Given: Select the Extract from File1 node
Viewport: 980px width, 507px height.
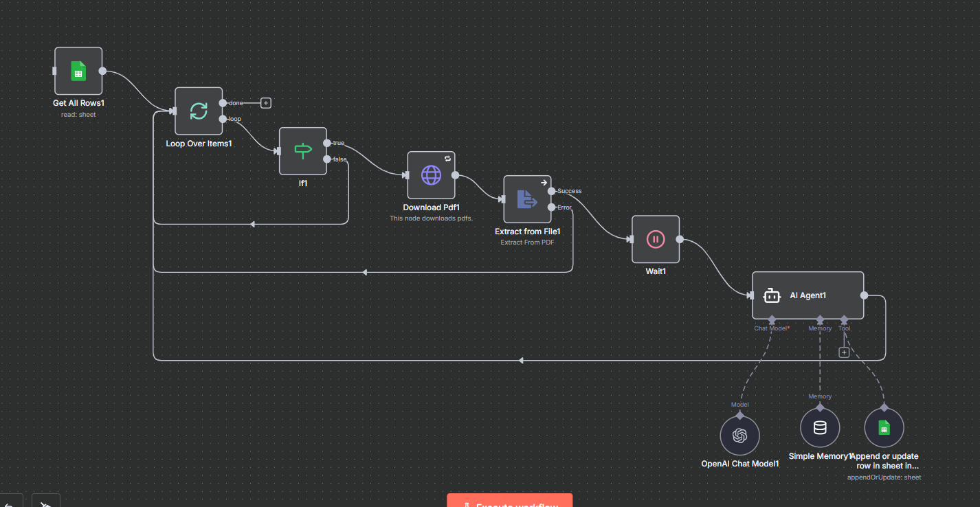Looking at the screenshot, I should tap(527, 199).
